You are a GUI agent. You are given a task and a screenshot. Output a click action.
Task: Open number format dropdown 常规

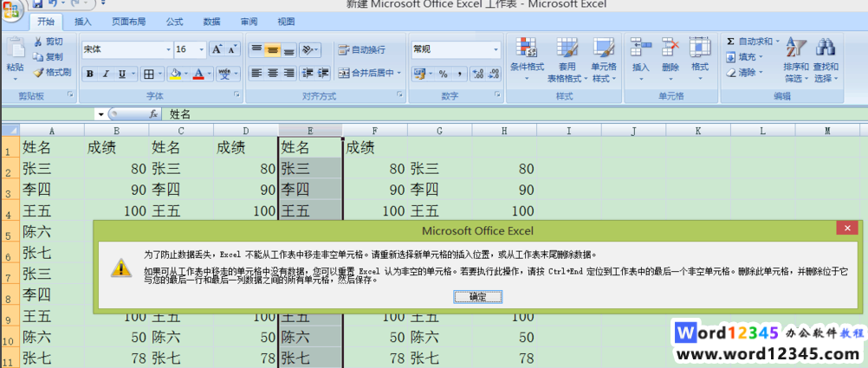pyautogui.click(x=496, y=49)
